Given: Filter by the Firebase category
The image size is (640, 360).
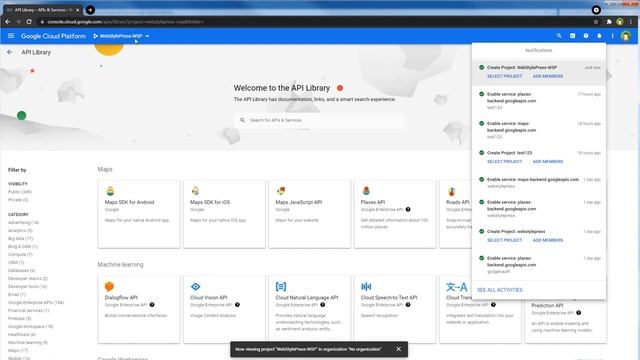Looking at the screenshot, I should click(20, 318).
